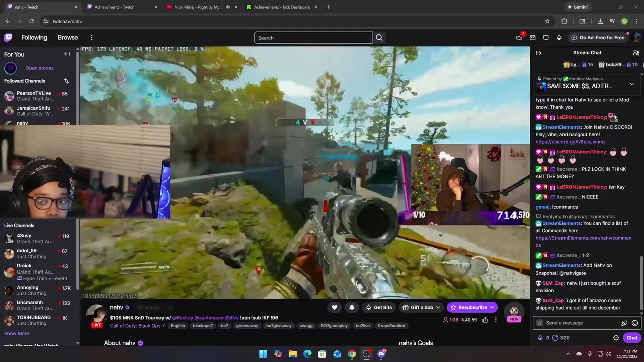Open the Whispers speech bubble icon

tap(546, 38)
